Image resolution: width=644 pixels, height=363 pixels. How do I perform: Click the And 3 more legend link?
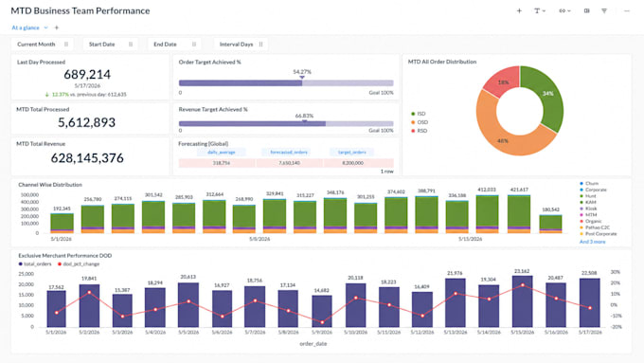(592, 242)
